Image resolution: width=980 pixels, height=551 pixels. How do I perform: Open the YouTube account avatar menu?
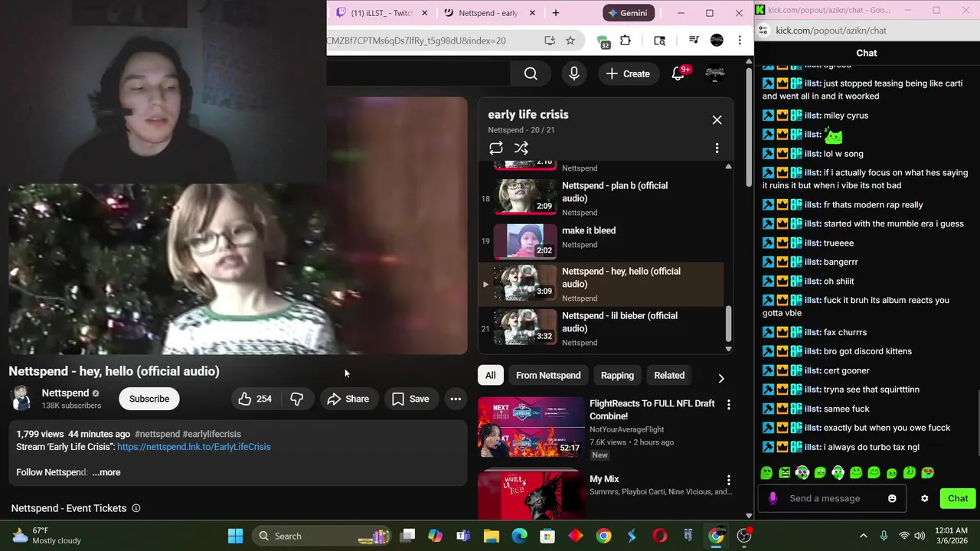click(x=715, y=73)
